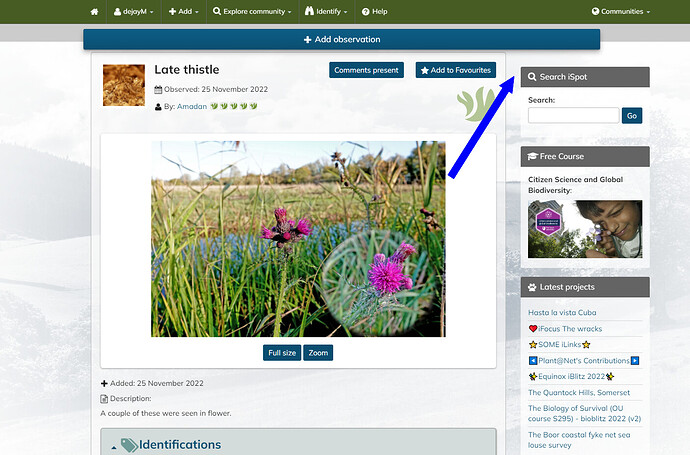The image size is (690, 455).
Task: Click the Citizen Science and Global Biodiversity text
Action: (575, 185)
